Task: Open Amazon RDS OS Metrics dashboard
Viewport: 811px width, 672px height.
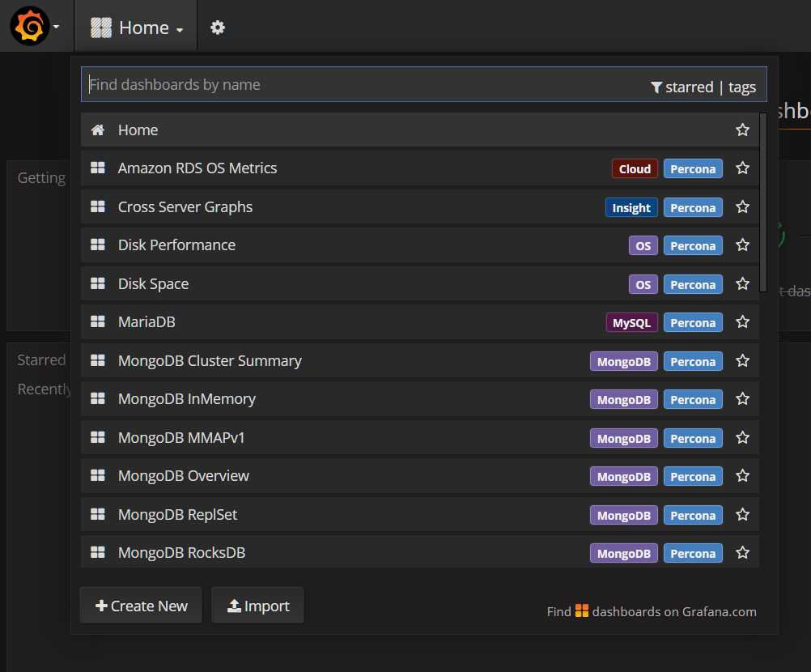Action: pos(420,168)
